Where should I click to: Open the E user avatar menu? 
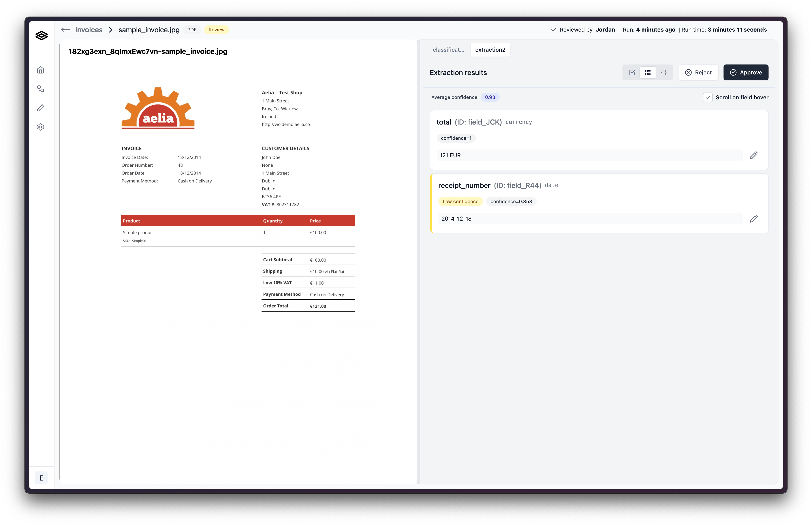pyautogui.click(x=41, y=478)
